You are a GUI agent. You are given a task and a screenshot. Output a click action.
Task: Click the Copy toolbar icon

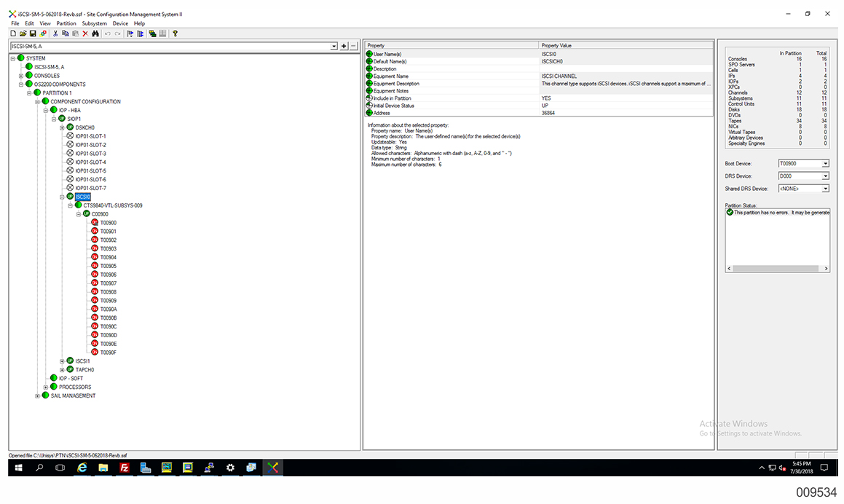pyautogui.click(x=65, y=34)
